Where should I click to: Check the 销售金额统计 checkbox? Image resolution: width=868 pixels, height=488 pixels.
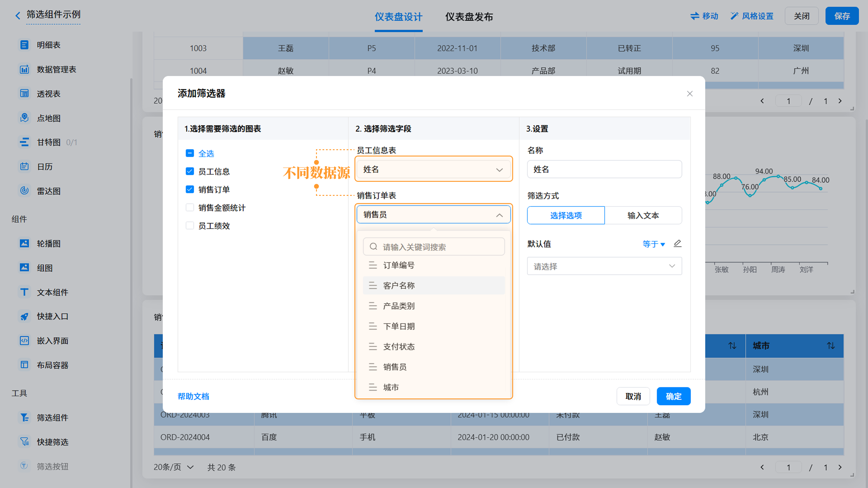click(x=190, y=207)
